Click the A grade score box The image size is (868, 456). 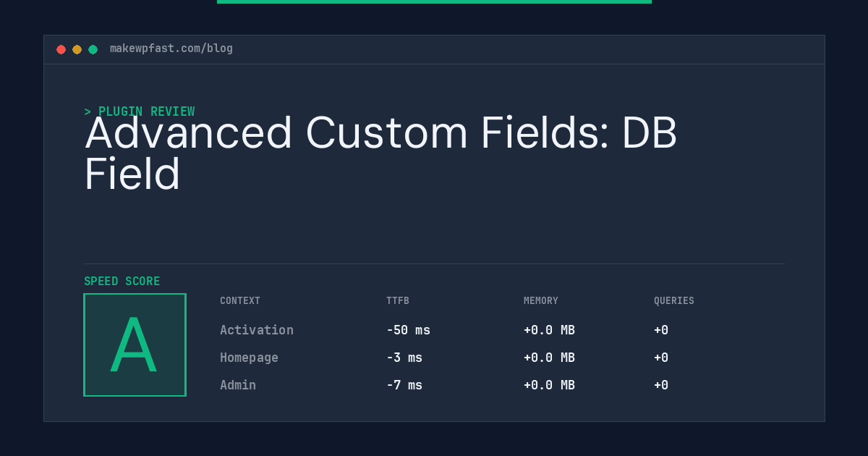coord(135,345)
